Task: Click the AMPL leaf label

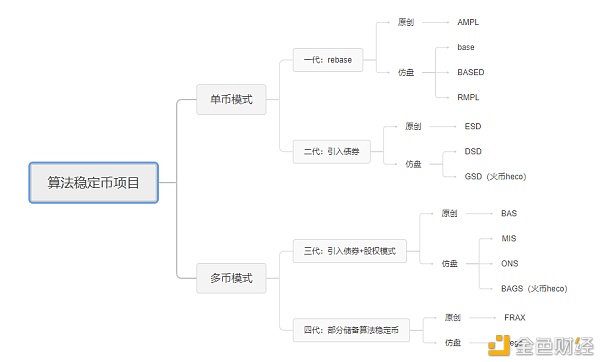Action: pos(468,22)
